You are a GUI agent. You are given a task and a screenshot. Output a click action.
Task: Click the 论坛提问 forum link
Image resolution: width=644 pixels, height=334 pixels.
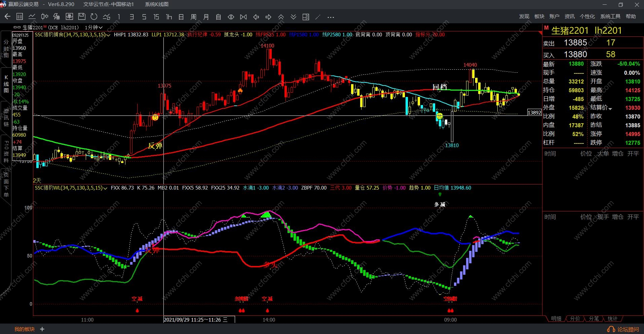623,329
